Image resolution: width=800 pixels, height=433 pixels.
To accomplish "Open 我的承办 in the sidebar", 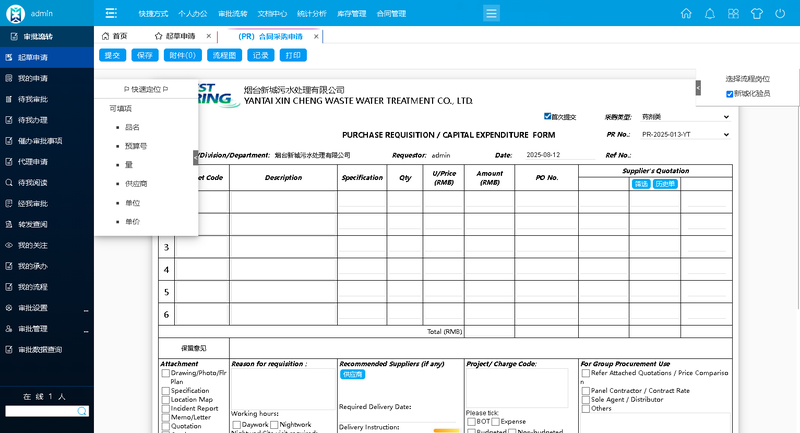I will pyautogui.click(x=47, y=266).
